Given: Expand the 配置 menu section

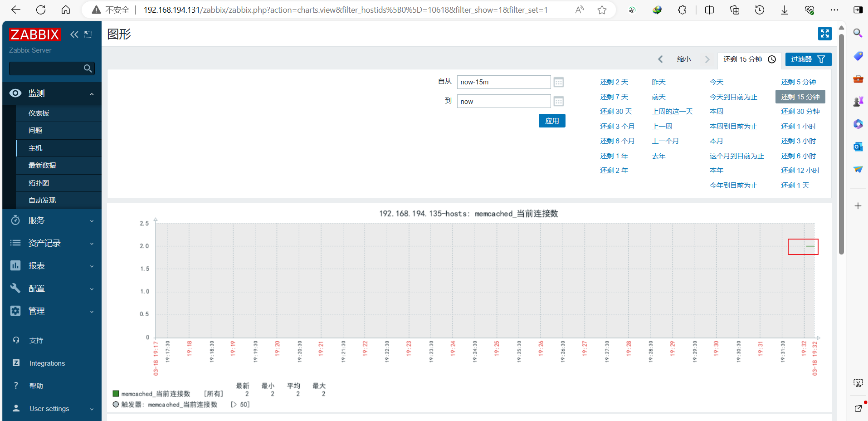Looking at the screenshot, I should pos(52,289).
